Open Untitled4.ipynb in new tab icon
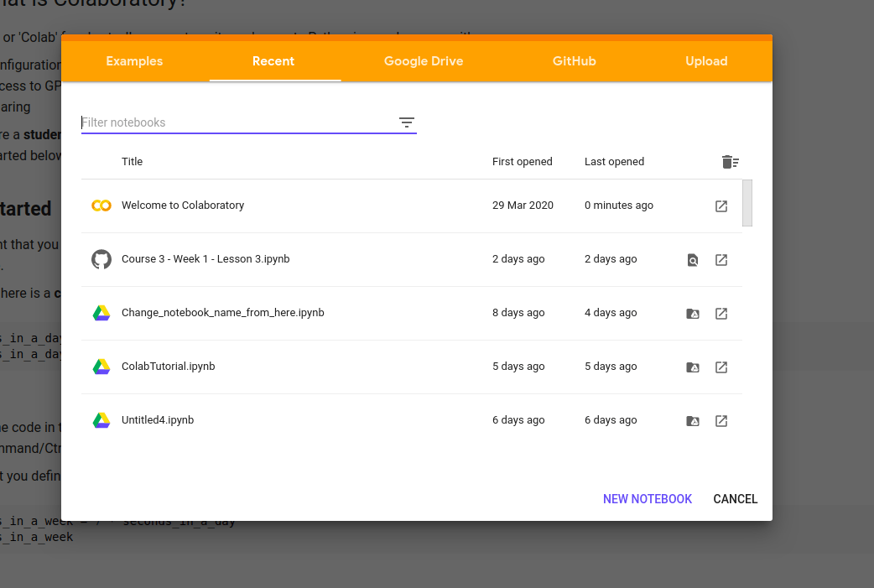874x588 pixels. click(x=721, y=421)
